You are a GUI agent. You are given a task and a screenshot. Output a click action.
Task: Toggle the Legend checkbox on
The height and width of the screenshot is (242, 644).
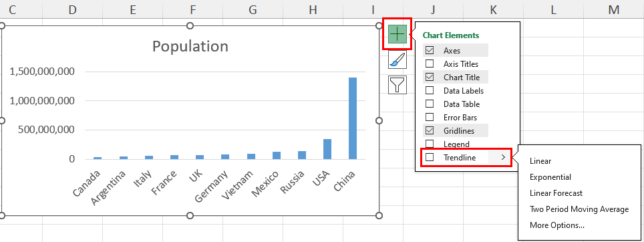click(x=430, y=144)
